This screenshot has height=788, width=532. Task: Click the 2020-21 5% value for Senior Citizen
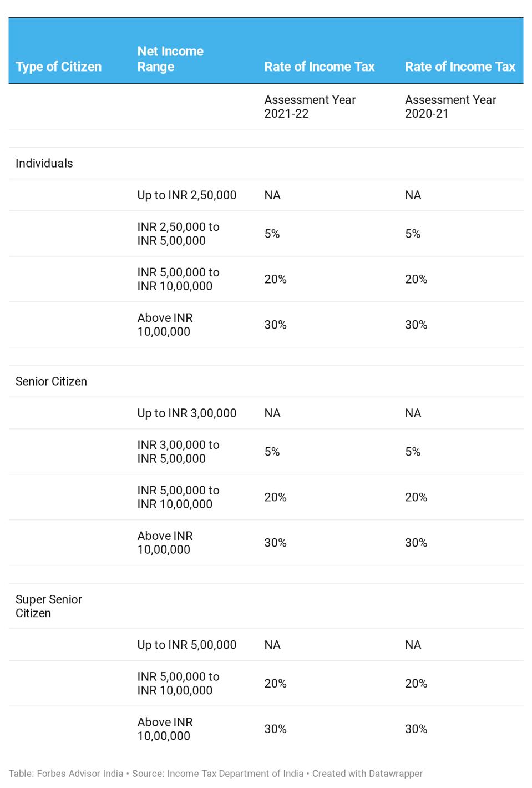pos(413,452)
